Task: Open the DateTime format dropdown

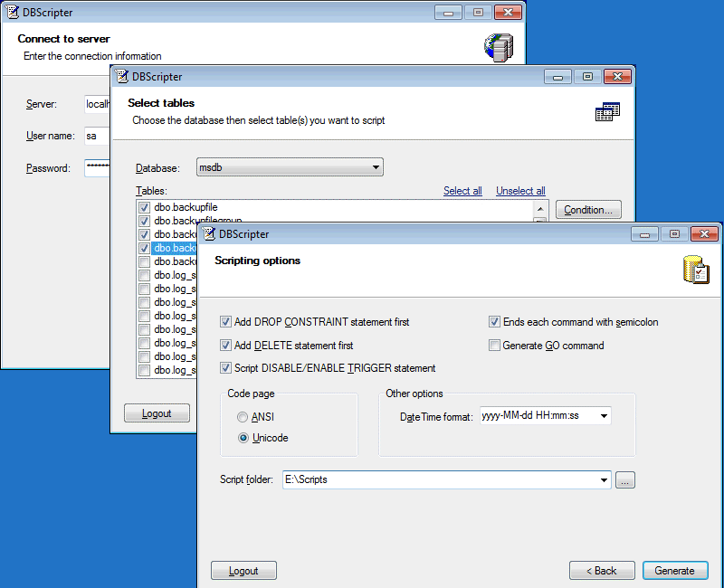Action: (604, 416)
